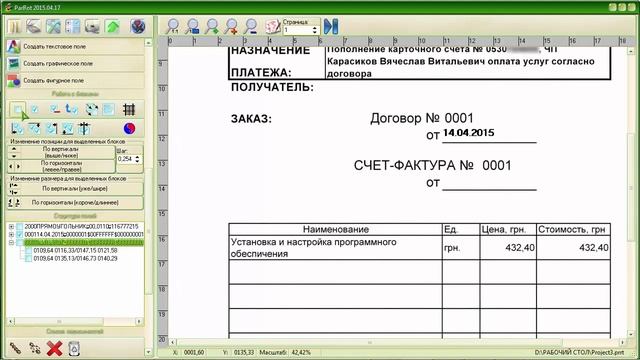
Task: Click the single checkmark block icon
Action: tap(35, 109)
